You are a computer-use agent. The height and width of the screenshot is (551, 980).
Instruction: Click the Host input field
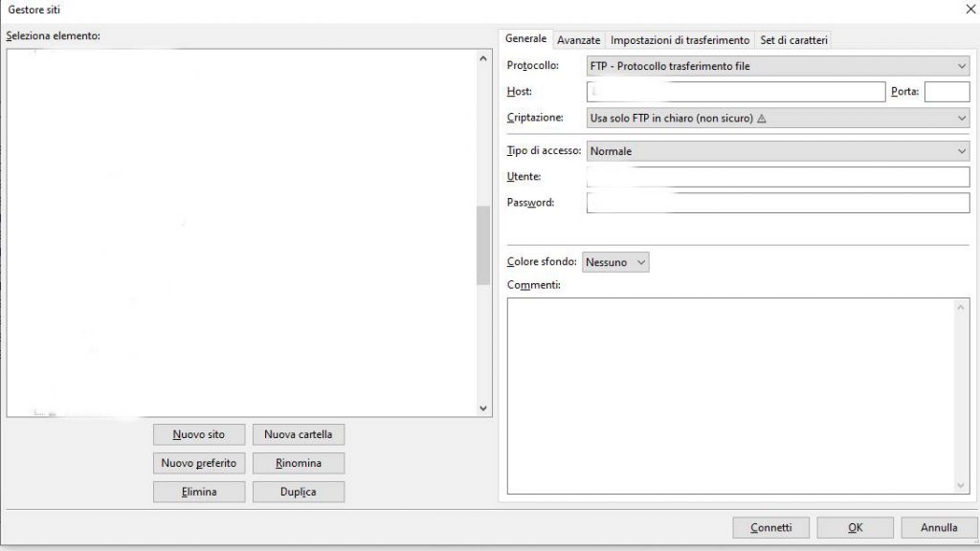click(x=735, y=92)
